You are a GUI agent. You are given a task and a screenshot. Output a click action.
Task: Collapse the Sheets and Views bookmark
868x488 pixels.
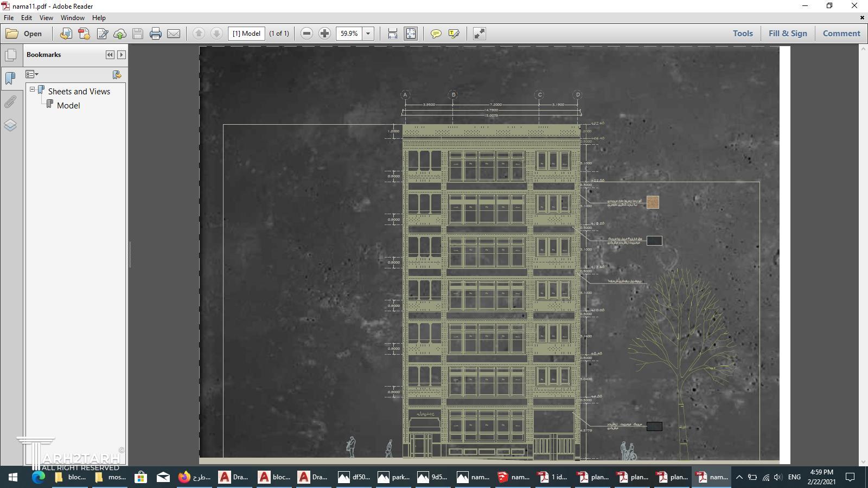(x=33, y=89)
